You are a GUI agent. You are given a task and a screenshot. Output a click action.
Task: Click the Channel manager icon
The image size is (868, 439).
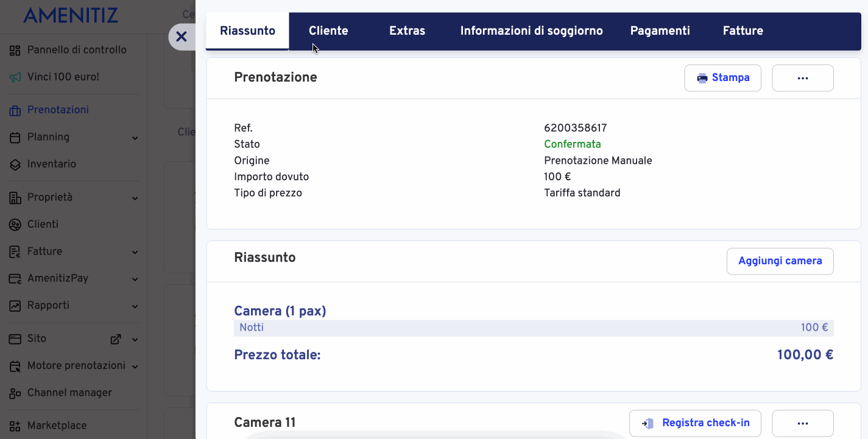coord(15,393)
